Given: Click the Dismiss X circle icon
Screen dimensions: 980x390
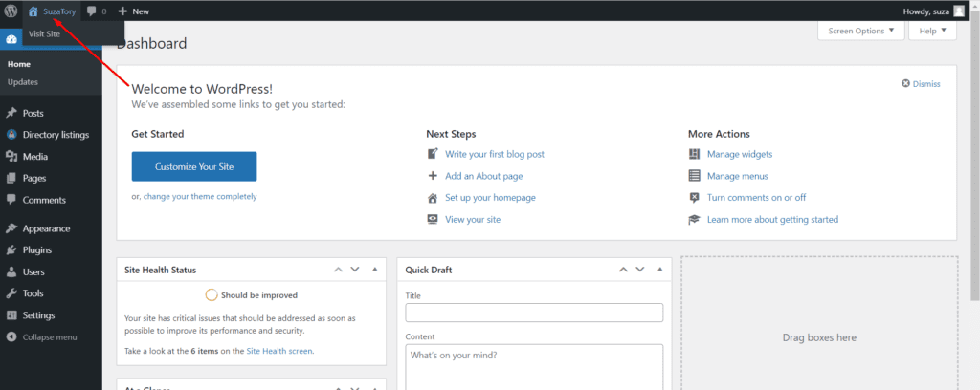Looking at the screenshot, I should [905, 83].
